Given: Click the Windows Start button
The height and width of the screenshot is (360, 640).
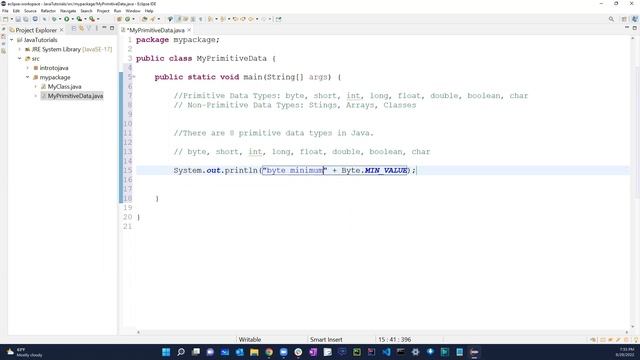Looking at the screenshot, I should coord(166,352).
